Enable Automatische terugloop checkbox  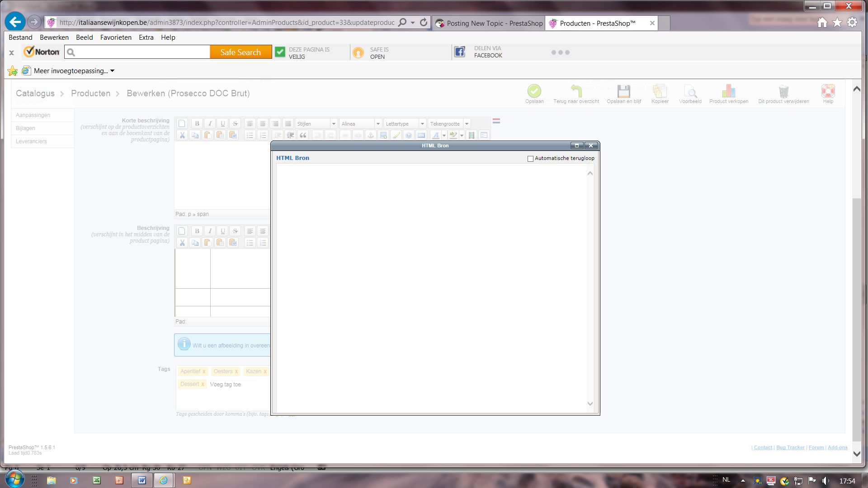pos(530,159)
